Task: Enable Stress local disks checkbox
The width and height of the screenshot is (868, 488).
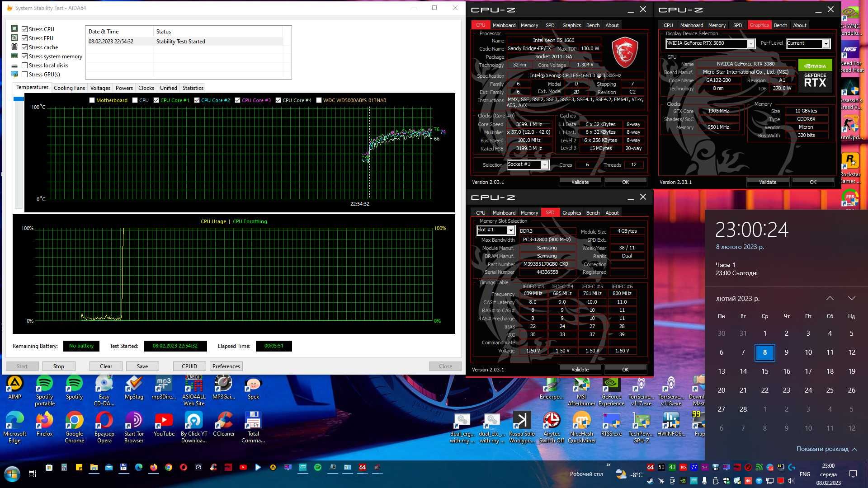Action: pyautogui.click(x=25, y=65)
